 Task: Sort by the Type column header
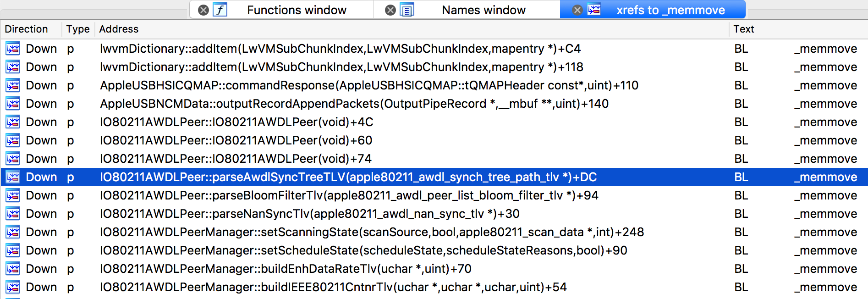pos(77,29)
